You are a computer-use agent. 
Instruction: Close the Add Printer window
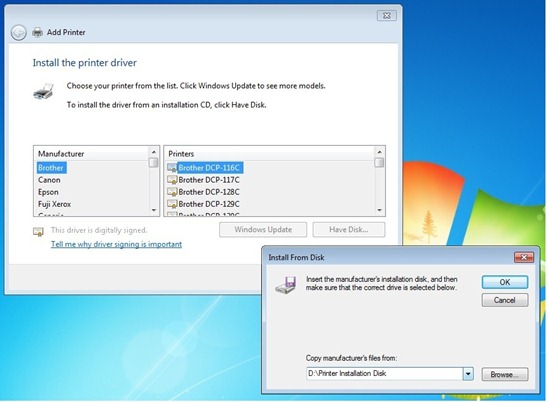387,16
